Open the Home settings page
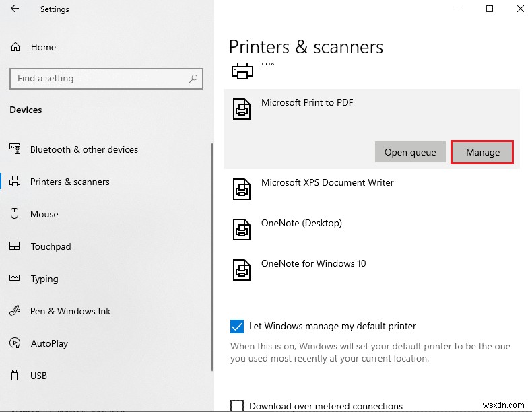Screen dimensions: 532x412 (x=43, y=47)
